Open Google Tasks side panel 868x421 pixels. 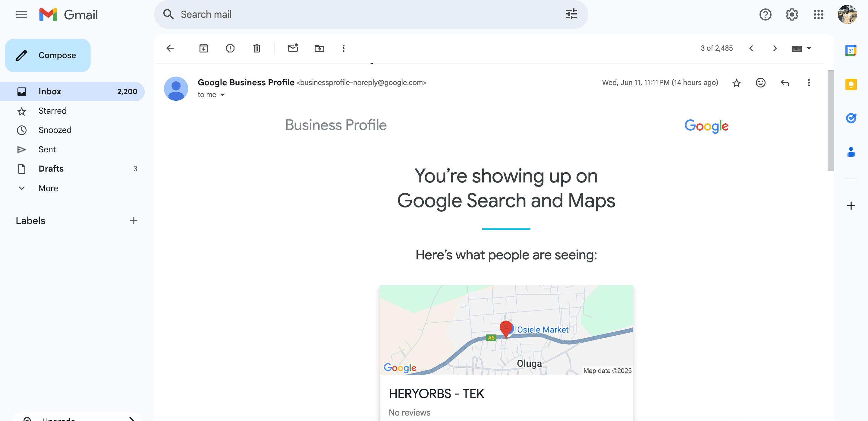(x=851, y=118)
